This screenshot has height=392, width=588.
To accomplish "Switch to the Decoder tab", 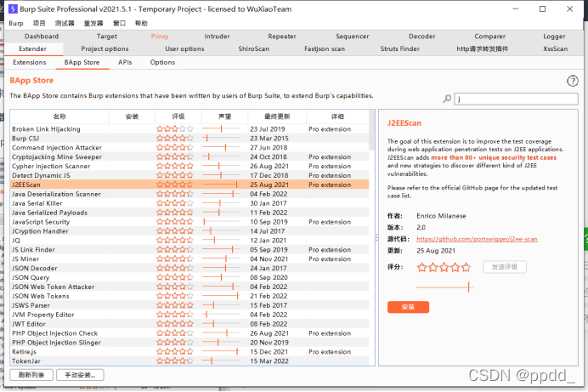I will [x=422, y=37].
